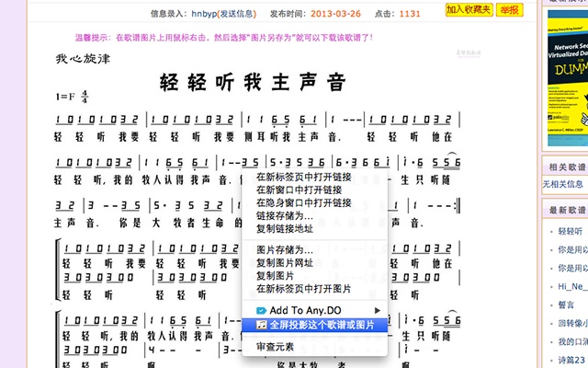
Task: Open hnbyp user profile link
Action: coord(204,14)
